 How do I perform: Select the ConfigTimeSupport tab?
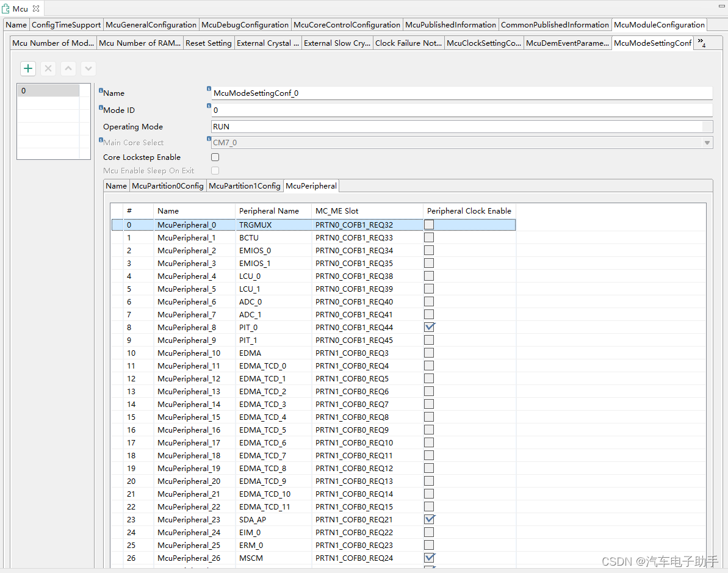(x=66, y=24)
